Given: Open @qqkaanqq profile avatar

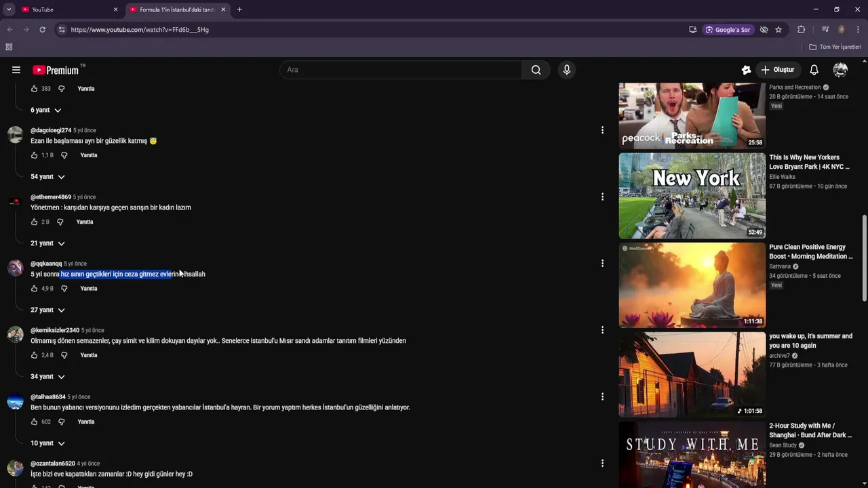Looking at the screenshot, I should 15,268.
